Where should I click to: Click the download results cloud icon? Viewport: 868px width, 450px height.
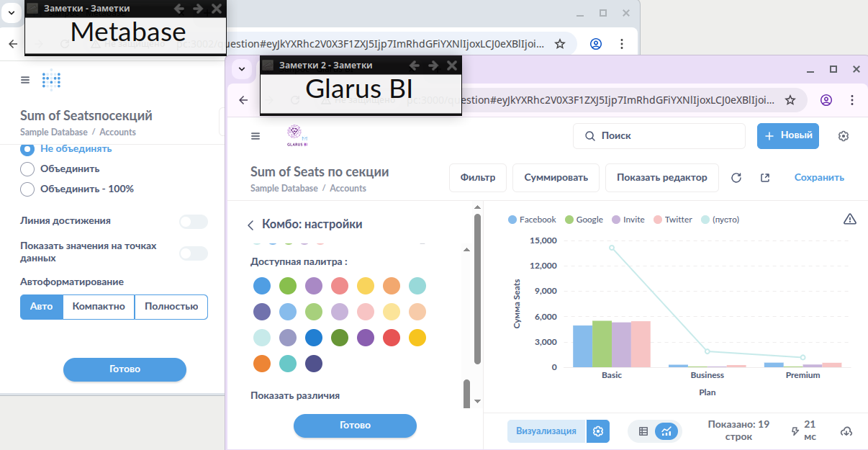[x=846, y=431]
